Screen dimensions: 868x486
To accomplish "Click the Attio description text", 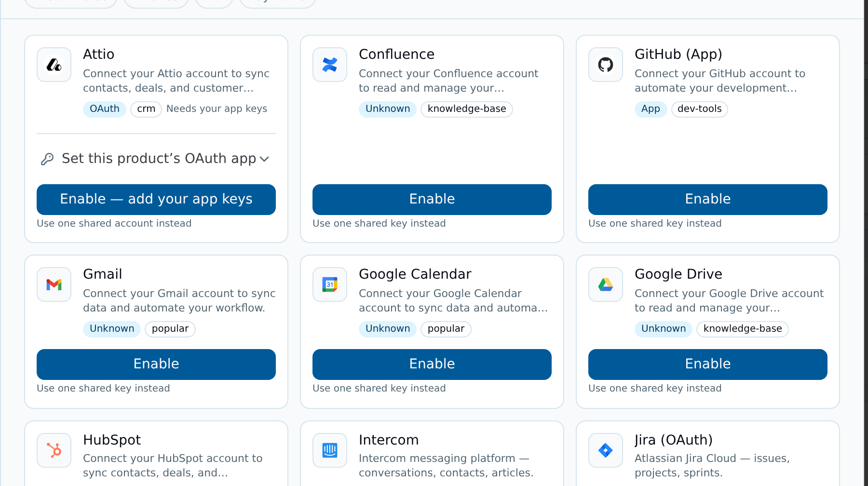I will point(176,81).
